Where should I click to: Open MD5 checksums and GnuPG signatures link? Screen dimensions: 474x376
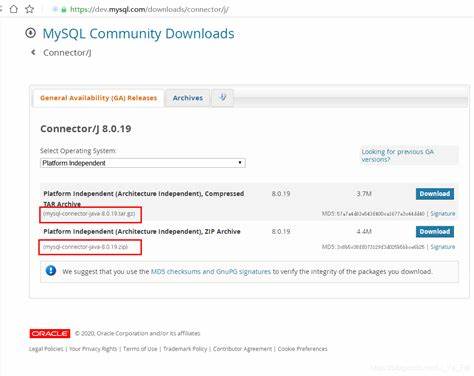[211, 271]
